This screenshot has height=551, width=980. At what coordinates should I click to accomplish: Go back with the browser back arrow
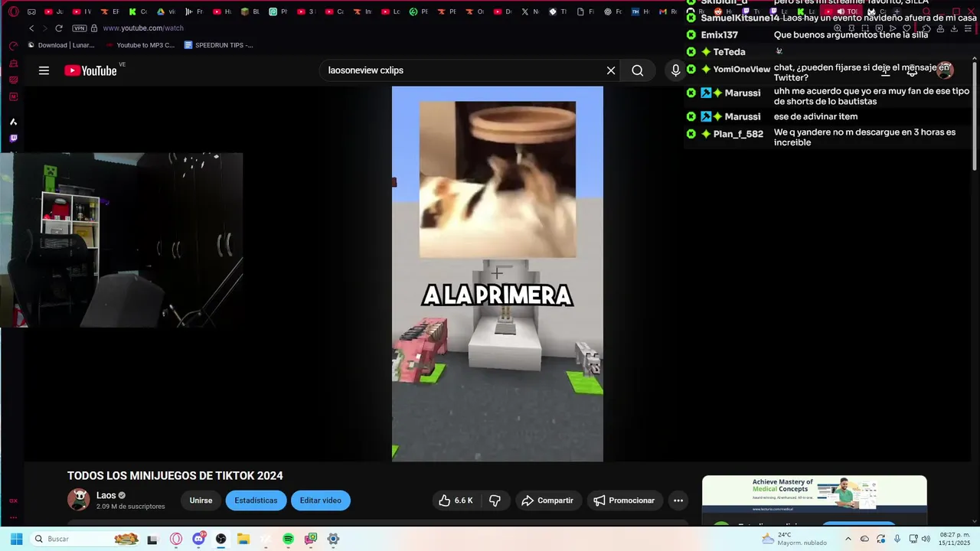pos(31,28)
